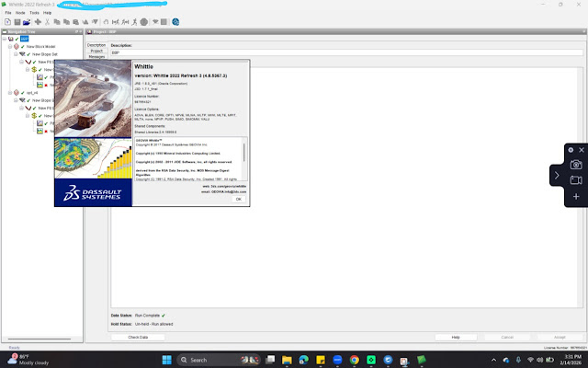The height and width of the screenshot is (368, 588).
Task: Click the down-triangle move node icon
Action: [95, 22]
